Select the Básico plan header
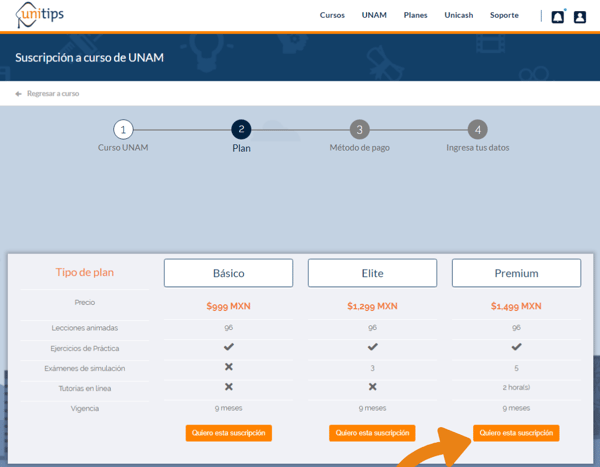This screenshot has height=467, width=600. [228, 273]
